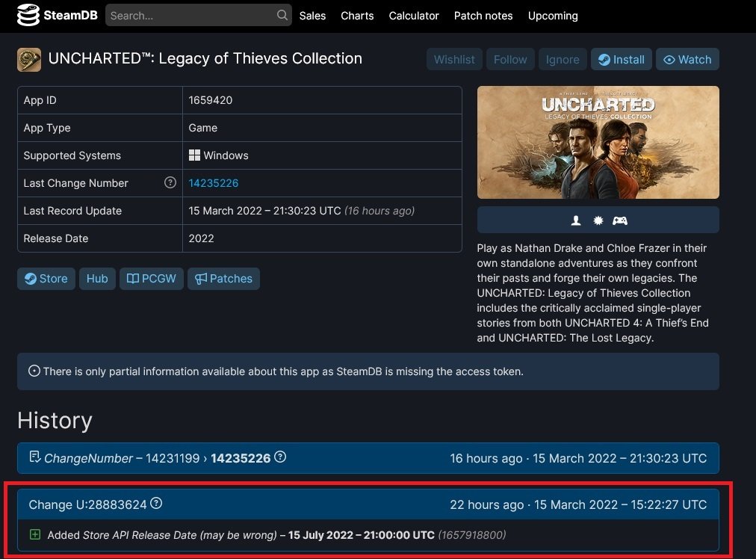Click the search magnifier icon

coord(282,15)
